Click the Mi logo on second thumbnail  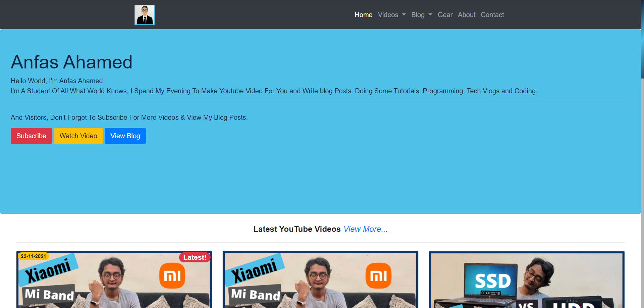(x=378, y=276)
